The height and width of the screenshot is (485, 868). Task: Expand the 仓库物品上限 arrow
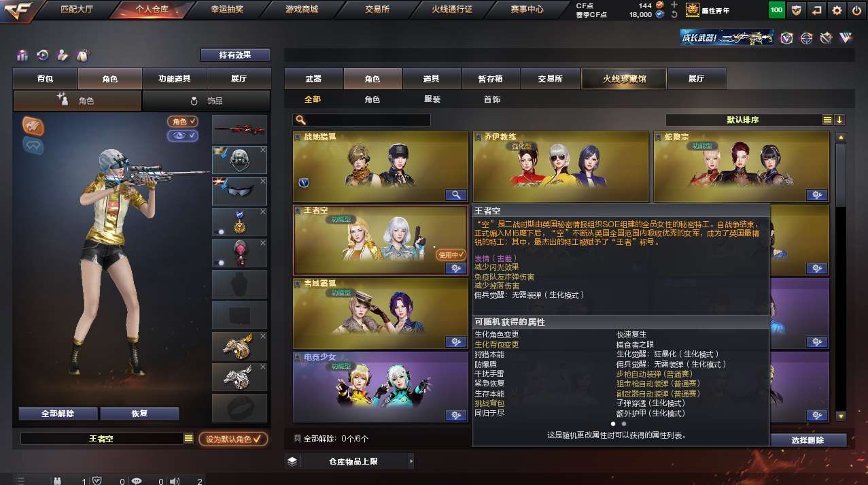411,461
